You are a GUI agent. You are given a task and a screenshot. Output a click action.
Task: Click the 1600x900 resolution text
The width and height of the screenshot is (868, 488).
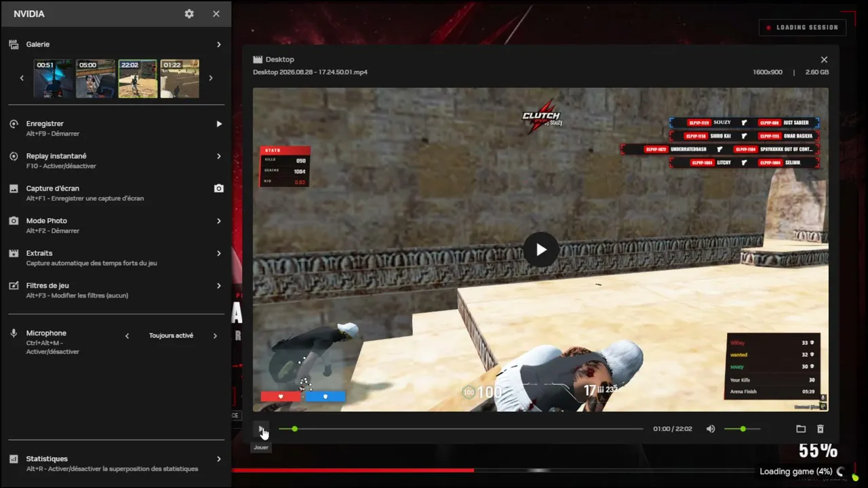click(768, 73)
